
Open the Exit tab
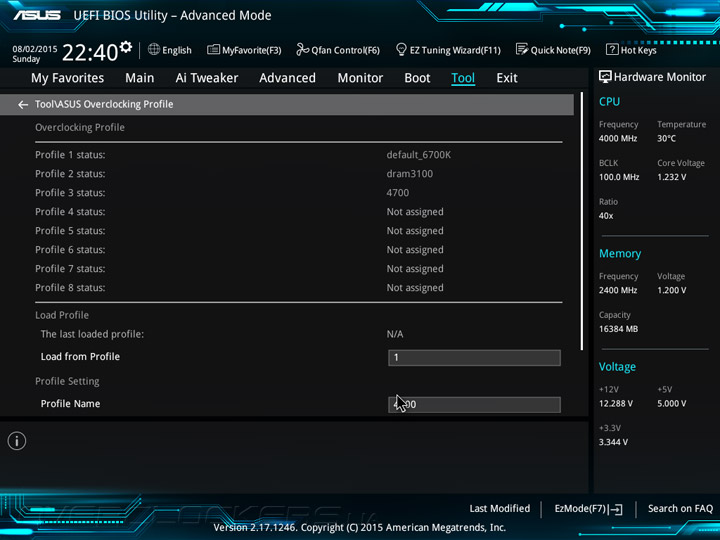pyautogui.click(x=507, y=78)
